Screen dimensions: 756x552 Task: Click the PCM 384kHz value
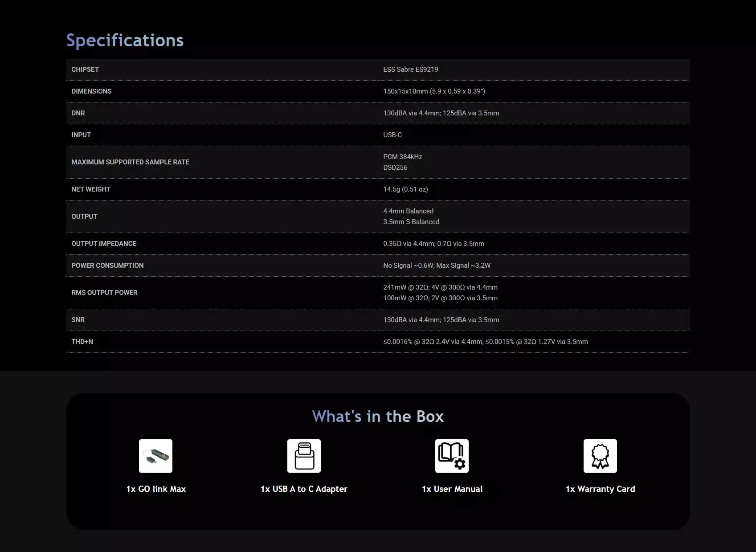click(403, 157)
